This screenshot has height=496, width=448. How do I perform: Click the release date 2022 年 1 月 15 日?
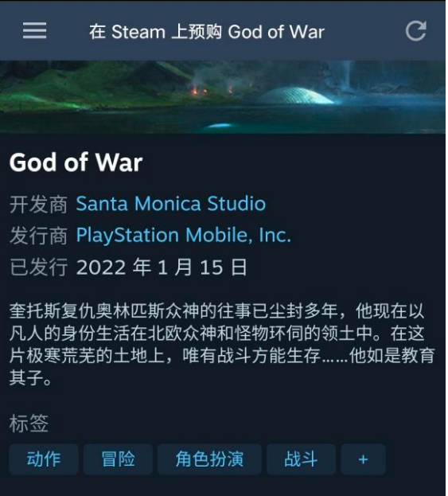(x=162, y=267)
